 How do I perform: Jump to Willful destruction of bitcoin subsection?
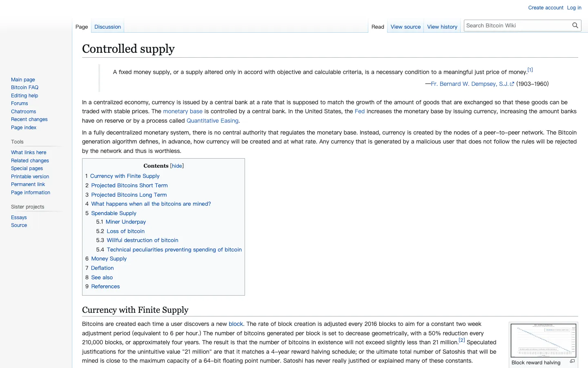click(x=143, y=240)
